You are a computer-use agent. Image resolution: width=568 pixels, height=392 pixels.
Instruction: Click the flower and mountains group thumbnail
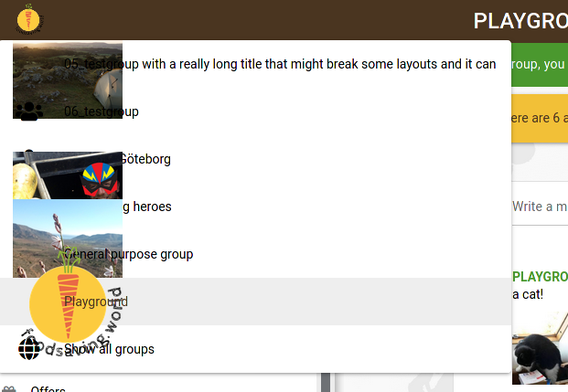click(x=68, y=238)
